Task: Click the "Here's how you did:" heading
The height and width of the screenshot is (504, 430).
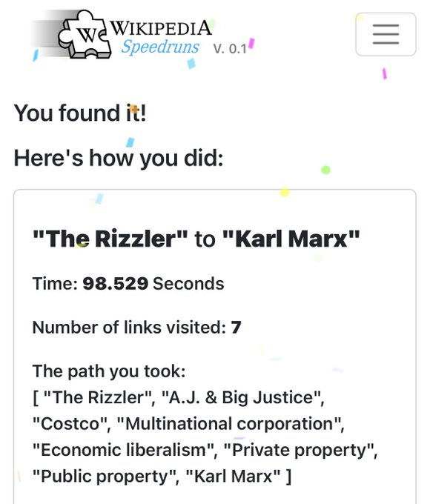Action: [119, 158]
